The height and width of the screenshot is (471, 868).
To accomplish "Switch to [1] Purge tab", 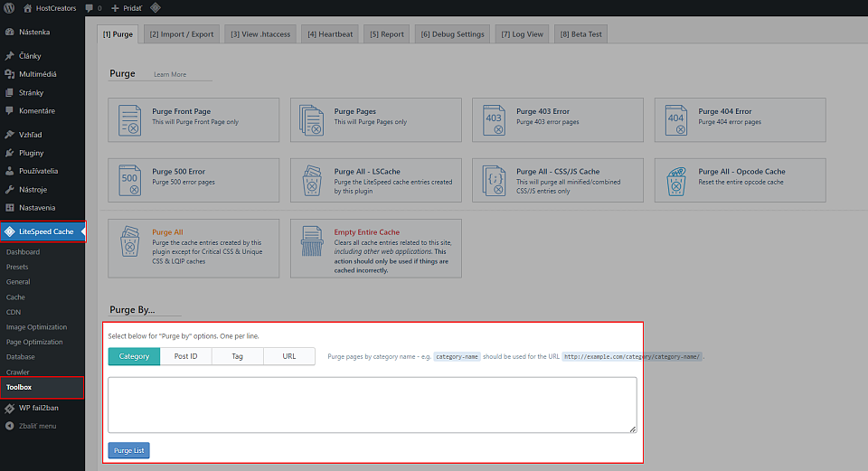I will click(118, 33).
